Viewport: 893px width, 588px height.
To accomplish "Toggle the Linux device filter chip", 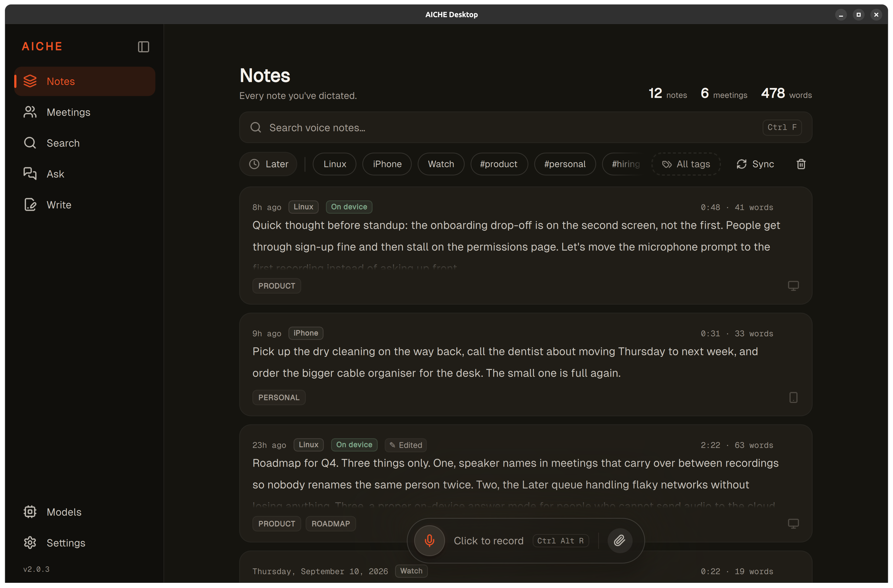I will point(334,164).
